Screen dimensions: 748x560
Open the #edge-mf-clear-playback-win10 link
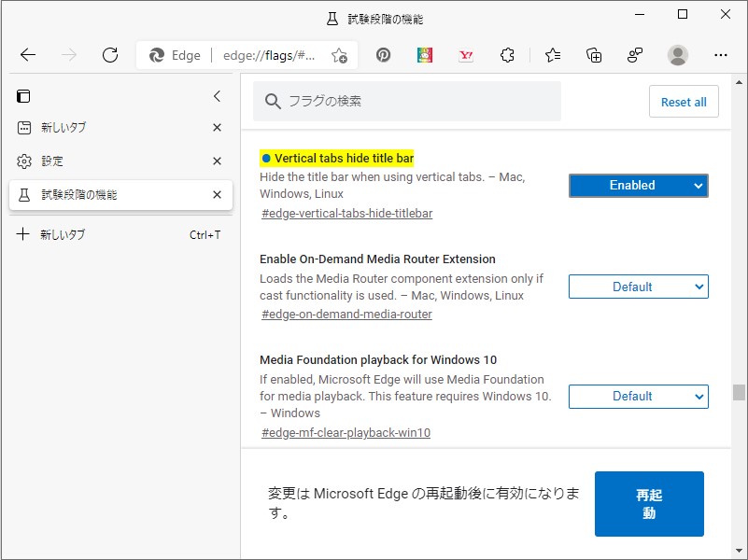(x=346, y=433)
